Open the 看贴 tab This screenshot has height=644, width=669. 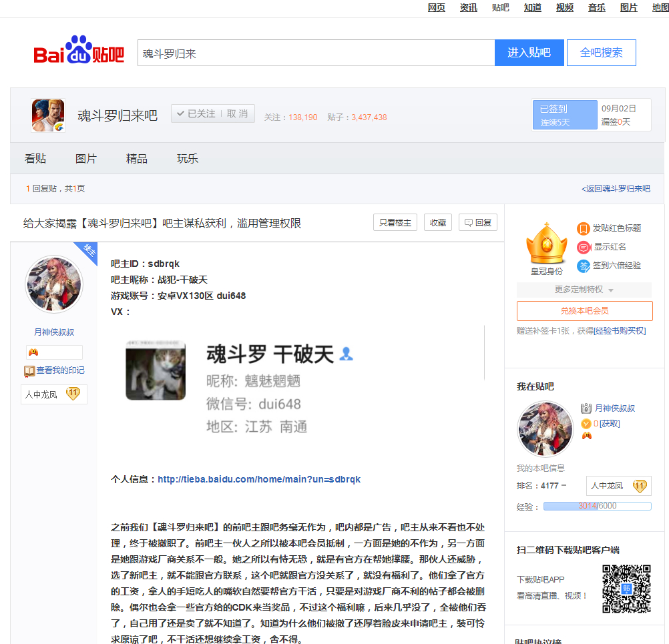(35, 159)
